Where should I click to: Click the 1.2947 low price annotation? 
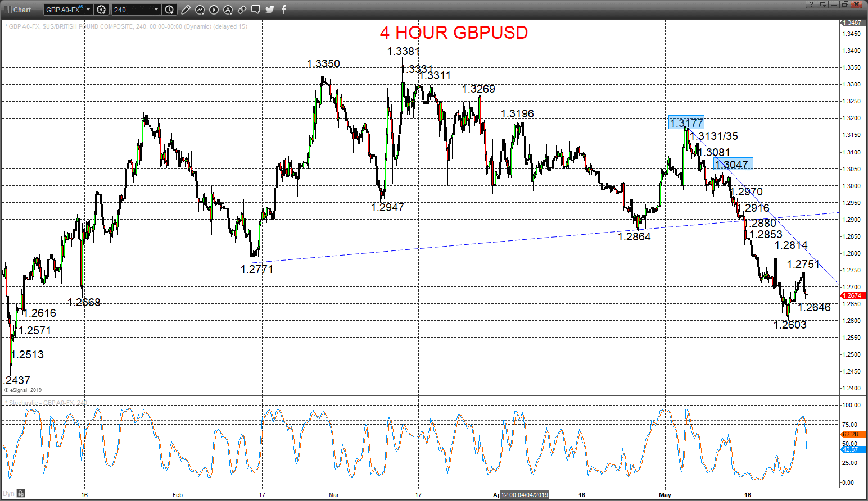(387, 207)
